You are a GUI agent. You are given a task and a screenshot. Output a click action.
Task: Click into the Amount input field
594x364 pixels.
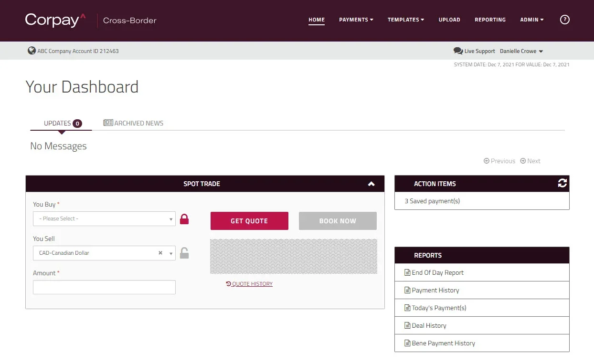104,287
